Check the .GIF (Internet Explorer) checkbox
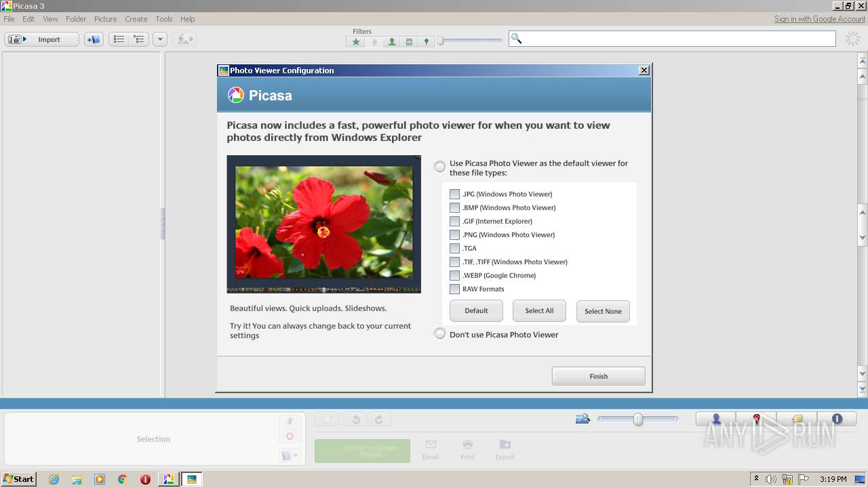Viewport: 868px width, 488px height. [x=454, y=221]
